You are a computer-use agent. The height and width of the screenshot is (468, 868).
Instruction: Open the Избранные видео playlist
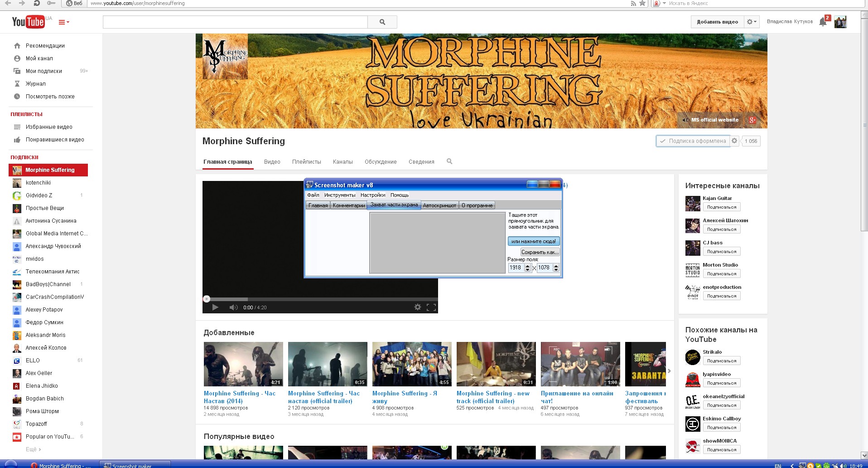[x=49, y=127]
